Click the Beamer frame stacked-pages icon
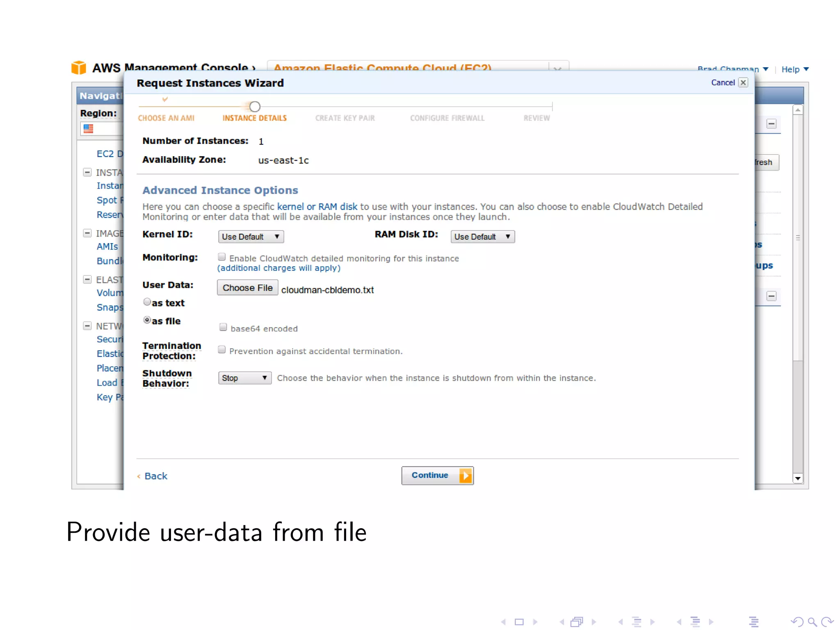The height and width of the screenshot is (630, 840). point(577,622)
